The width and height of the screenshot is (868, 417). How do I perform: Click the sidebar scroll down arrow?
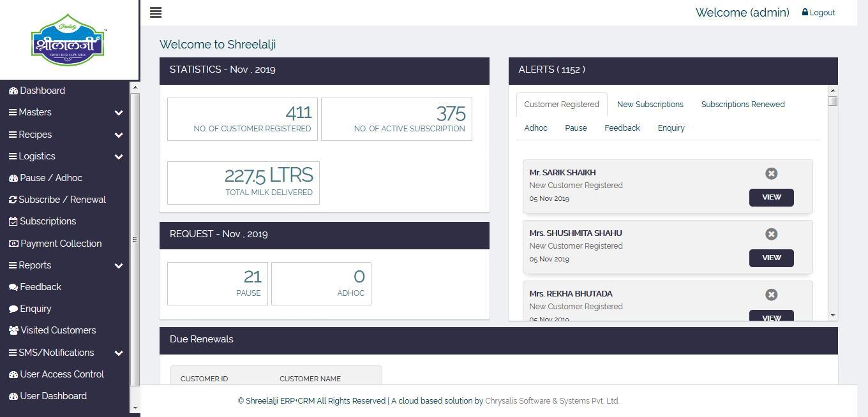tap(135, 408)
